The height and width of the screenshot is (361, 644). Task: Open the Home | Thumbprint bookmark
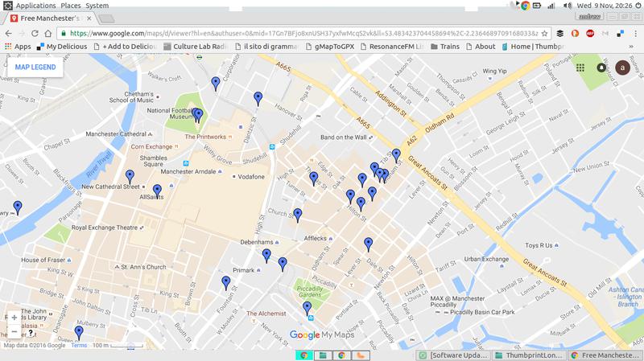click(x=533, y=47)
